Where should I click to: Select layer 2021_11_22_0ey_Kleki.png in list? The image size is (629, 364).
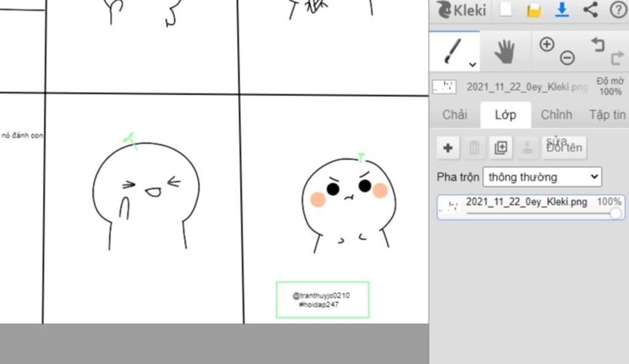point(531,207)
